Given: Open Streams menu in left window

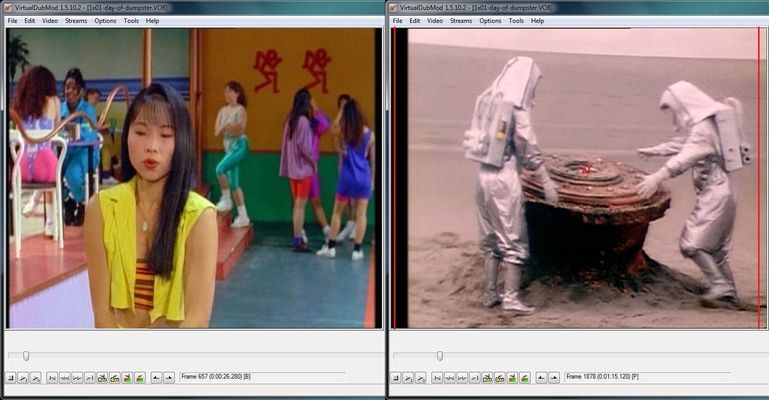Looking at the screenshot, I should pyautogui.click(x=76, y=21).
